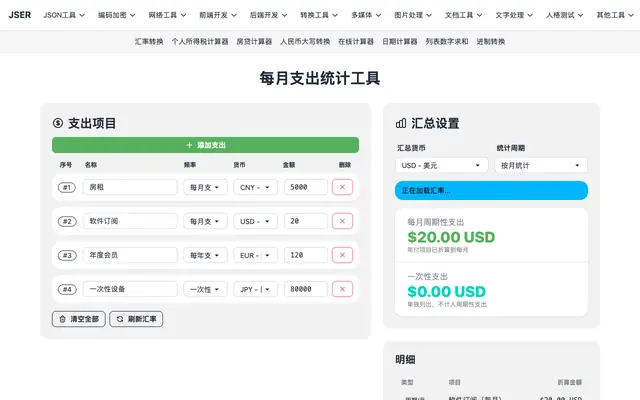
Task: Delete the 一次性设备 expense row
Action: coord(342,289)
